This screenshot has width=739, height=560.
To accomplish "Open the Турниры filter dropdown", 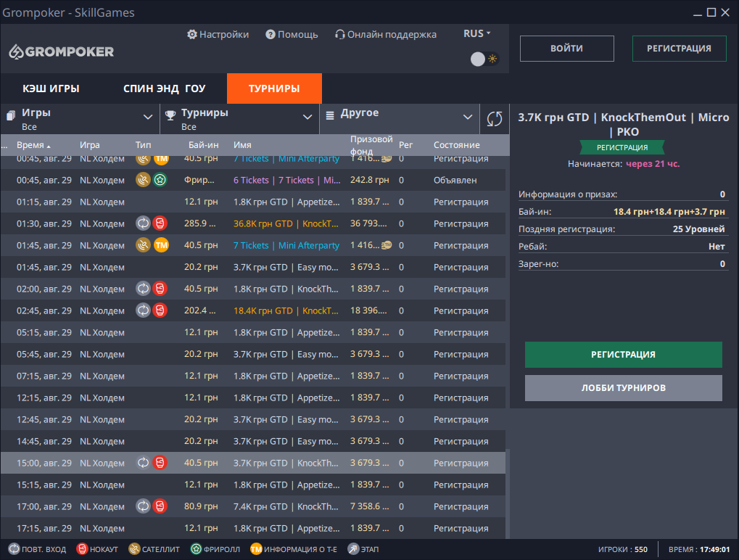I will click(307, 118).
